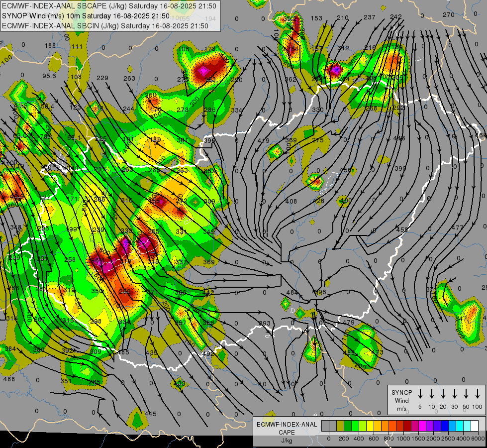Click the map value 351
The height and width of the screenshot is (448, 487).
click(66, 381)
